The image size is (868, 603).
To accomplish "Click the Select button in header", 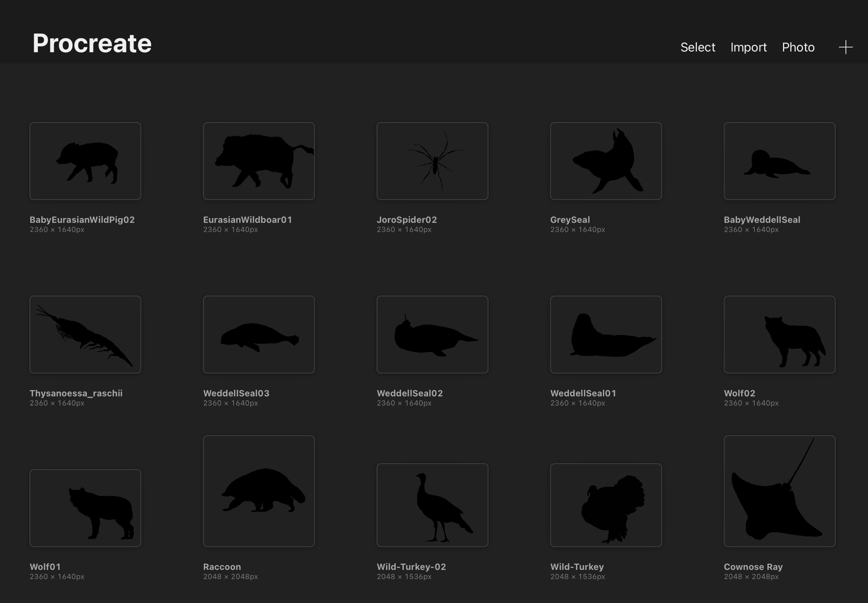I will pos(697,47).
